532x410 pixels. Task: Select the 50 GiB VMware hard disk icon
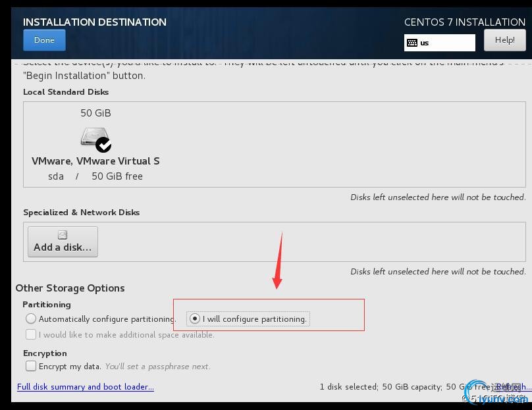pyautogui.click(x=95, y=139)
